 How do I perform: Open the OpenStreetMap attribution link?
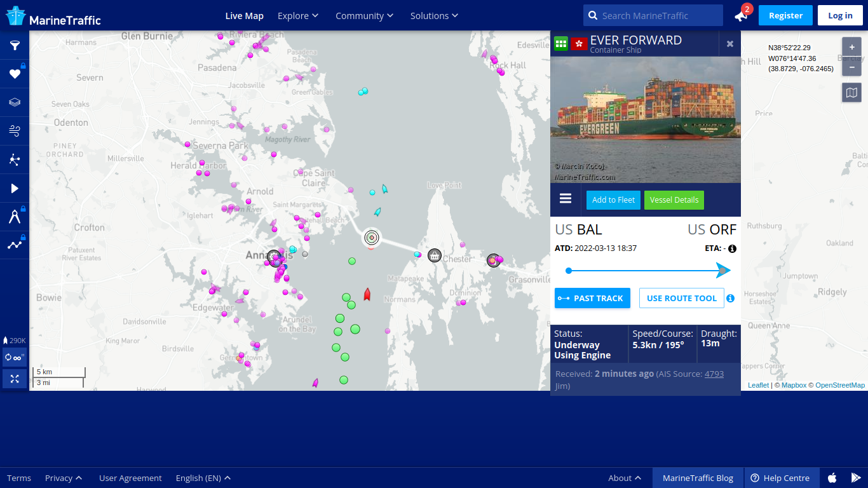pos(840,385)
